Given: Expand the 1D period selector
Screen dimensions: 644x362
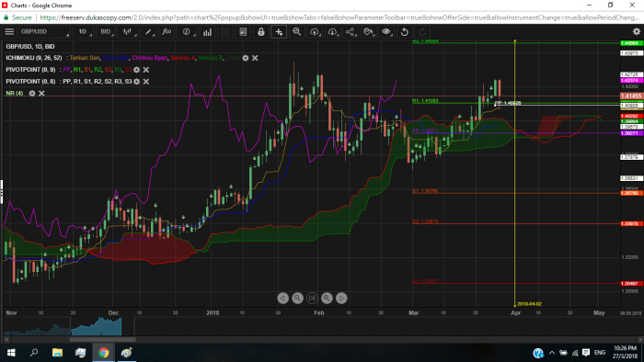Looking at the screenshot, I should [x=84, y=31].
